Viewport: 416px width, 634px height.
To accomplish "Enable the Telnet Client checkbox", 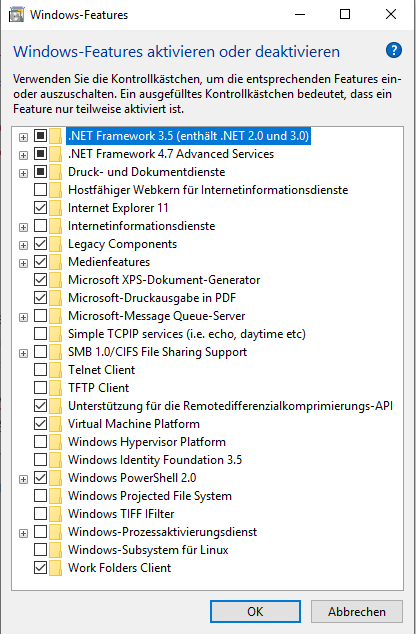I will [40, 370].
